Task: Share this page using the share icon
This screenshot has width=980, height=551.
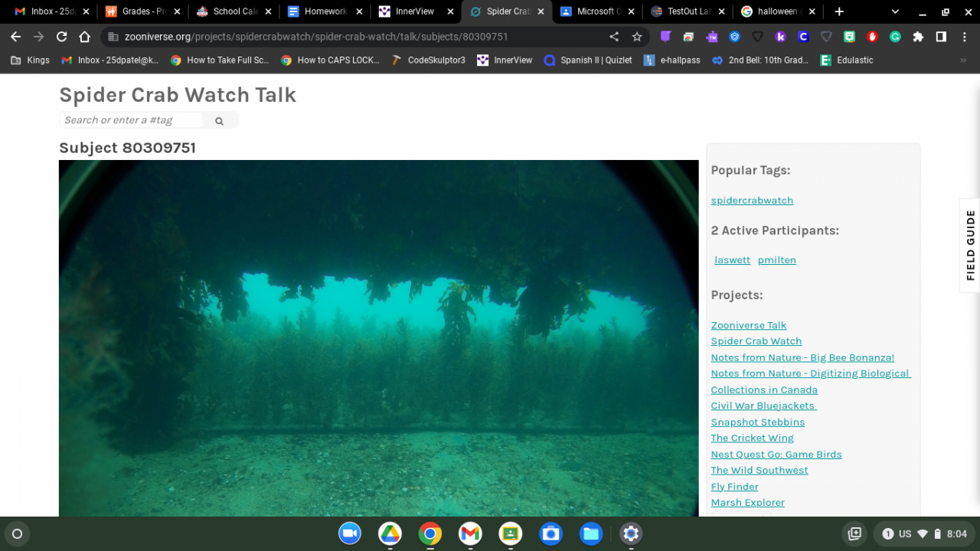Action: point(614,37)
